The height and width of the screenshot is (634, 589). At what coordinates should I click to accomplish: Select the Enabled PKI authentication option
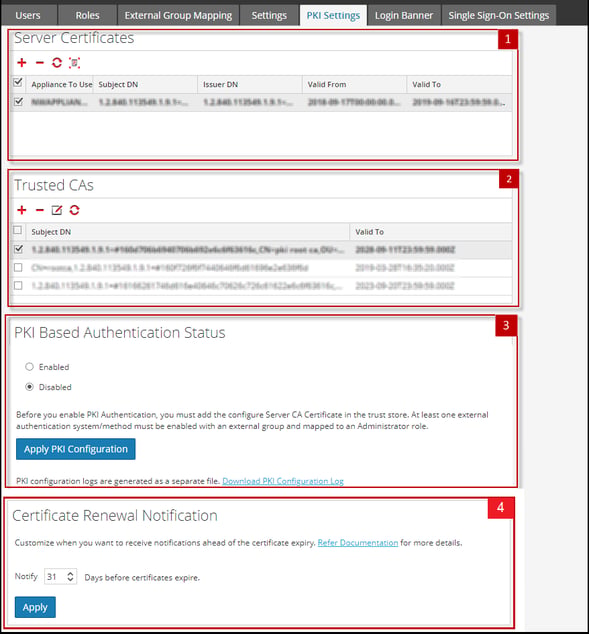pyautogui.click(x=30, y=367)
